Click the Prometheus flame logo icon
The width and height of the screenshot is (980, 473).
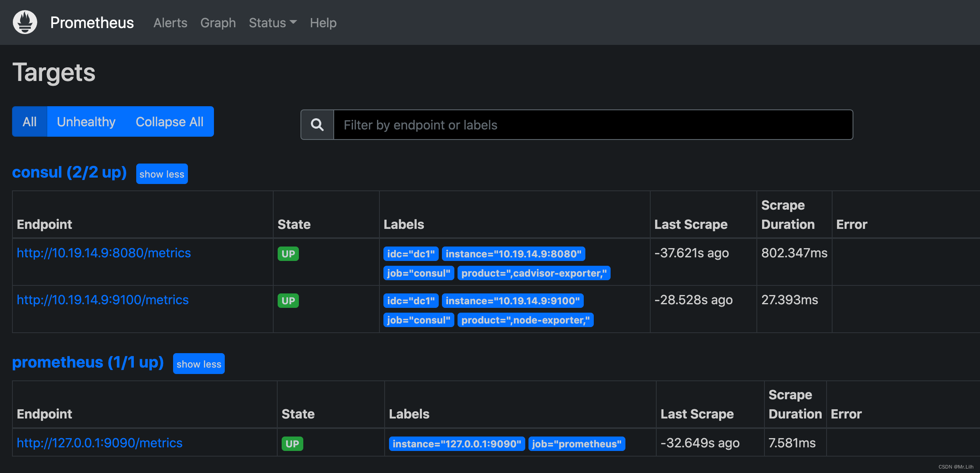point(25,22)
